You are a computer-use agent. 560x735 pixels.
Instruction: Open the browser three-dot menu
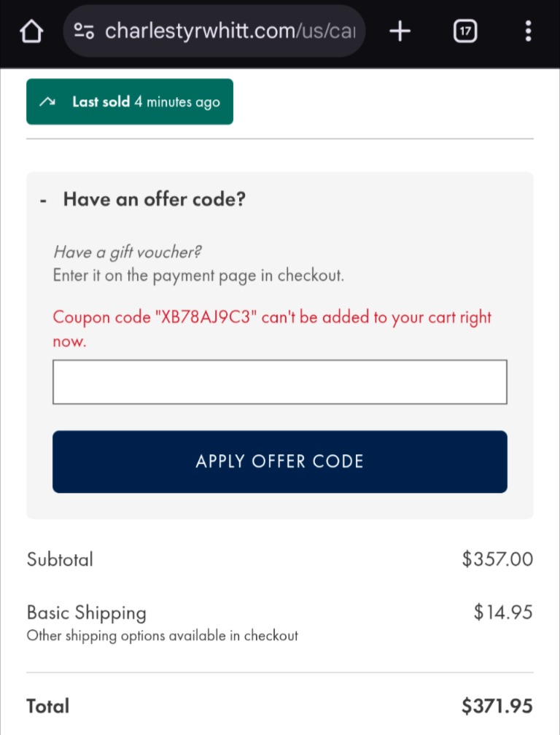point(528,31)
